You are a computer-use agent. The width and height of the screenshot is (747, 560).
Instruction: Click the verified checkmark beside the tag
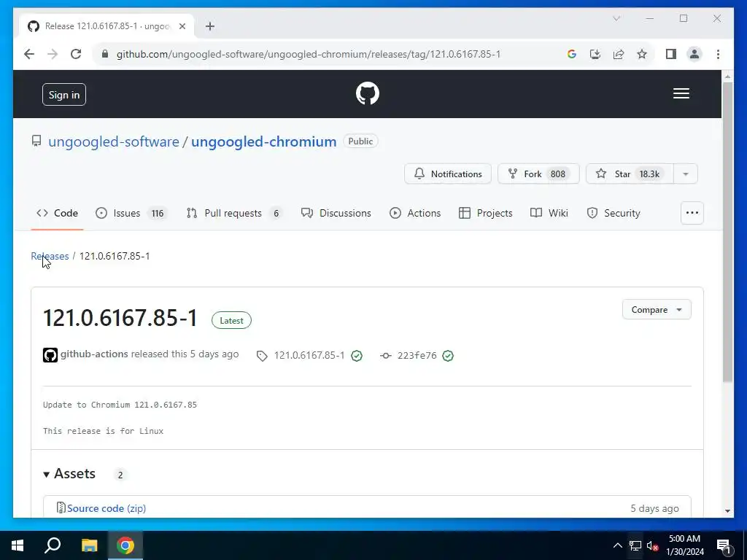pyautogui.click(x=356, y=356)
